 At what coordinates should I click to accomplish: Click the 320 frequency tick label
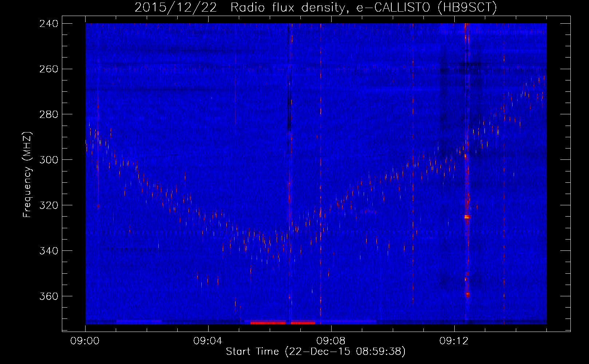point(49,205)
